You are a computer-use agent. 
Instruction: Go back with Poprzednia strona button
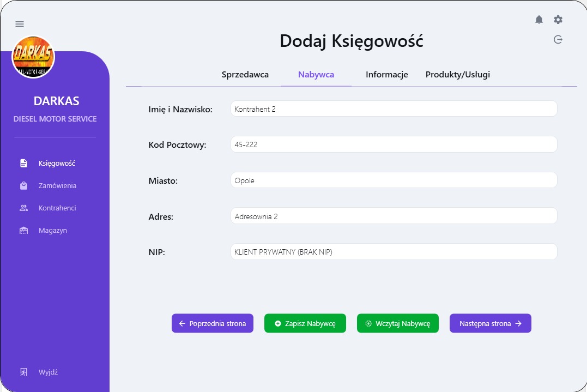tap(212, 323)
